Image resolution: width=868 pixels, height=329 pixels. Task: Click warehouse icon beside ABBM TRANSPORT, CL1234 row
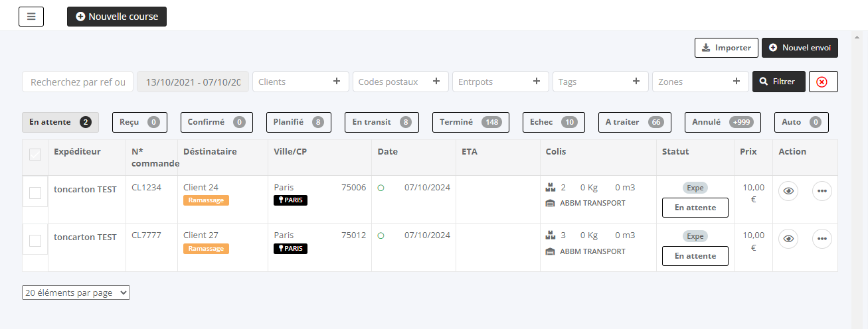pos(550,204)
